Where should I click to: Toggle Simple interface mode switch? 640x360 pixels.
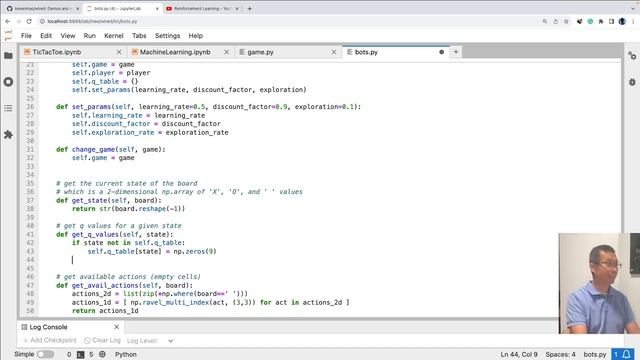(x=45, y=354)
